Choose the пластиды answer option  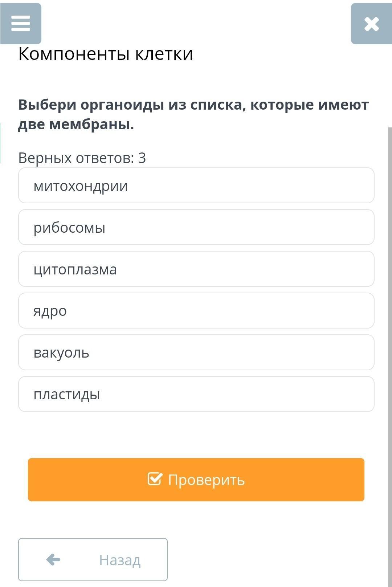[196, 394]
